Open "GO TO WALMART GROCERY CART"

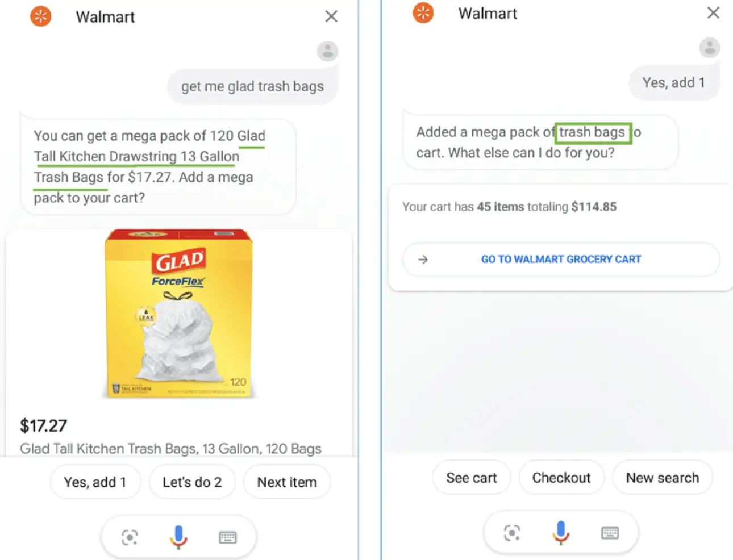(x=561, y=260)
